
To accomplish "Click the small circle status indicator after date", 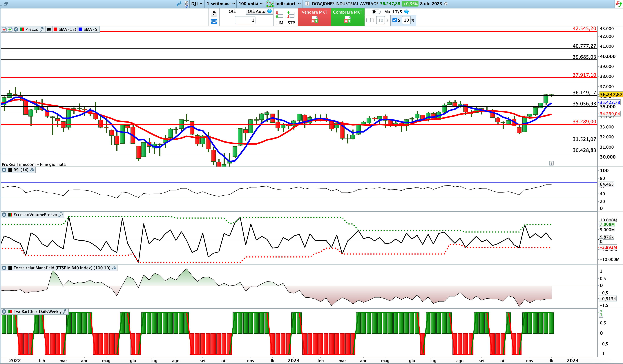I will [446, 4].
